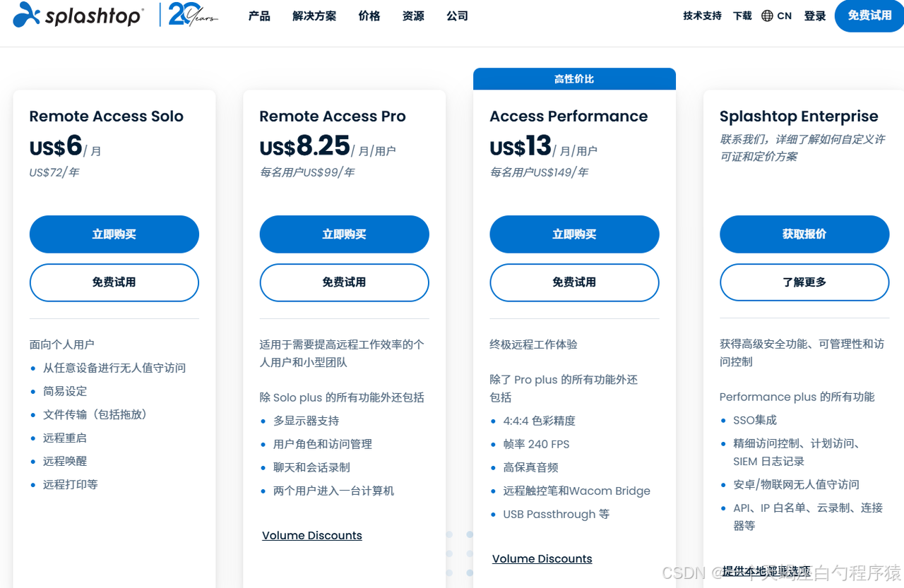Click 下载 in the top navigation
This screenshot has height=588, width=904.
click(x=742, y=16)
